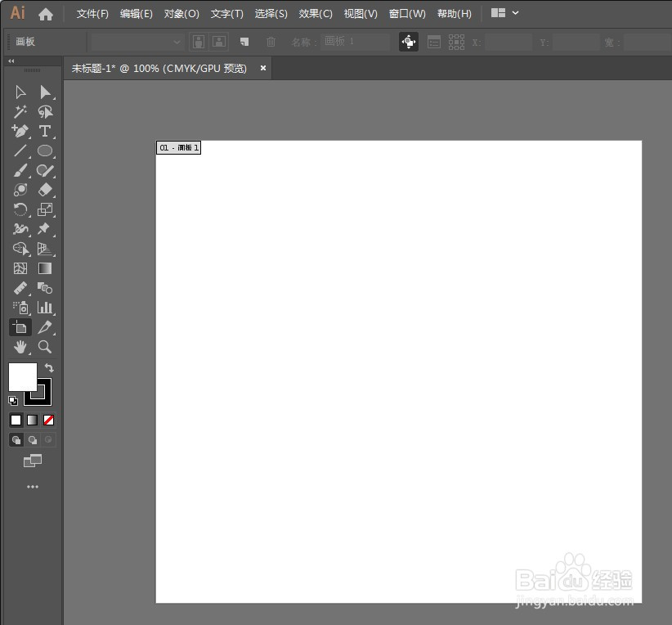Viewport: 672px width, 625px height.
Task: Select the Gradient tool
Action: click(46, 268)
